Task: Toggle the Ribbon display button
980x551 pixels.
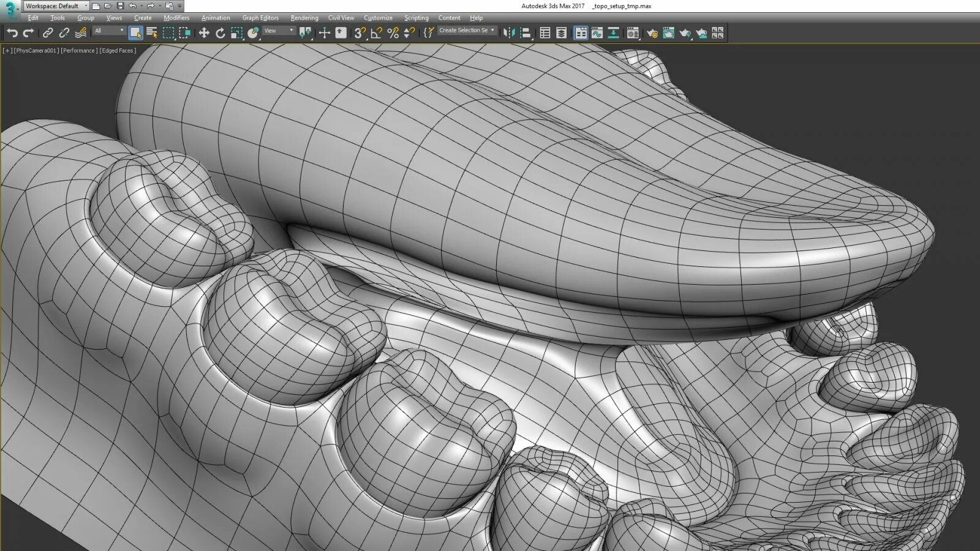Action: pyautogui.click(x=581, y=33)
